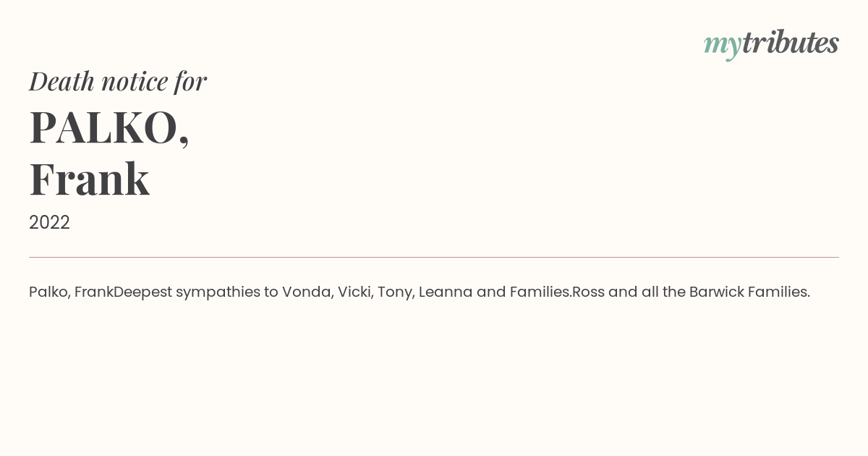This screenshot has width=868, height=456.
Task: Click "Palko," at start of the message
Action: 50,292
